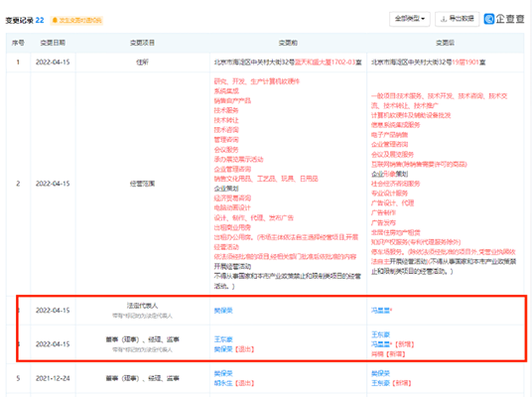Select the 2021-12-24 date cell
The image size is (532, 397).
[x=53, y=378]
